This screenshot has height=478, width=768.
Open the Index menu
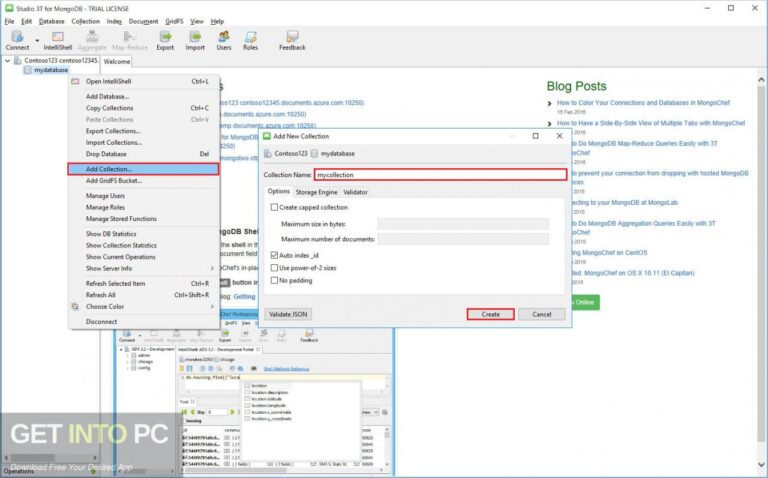click(114, 22)
